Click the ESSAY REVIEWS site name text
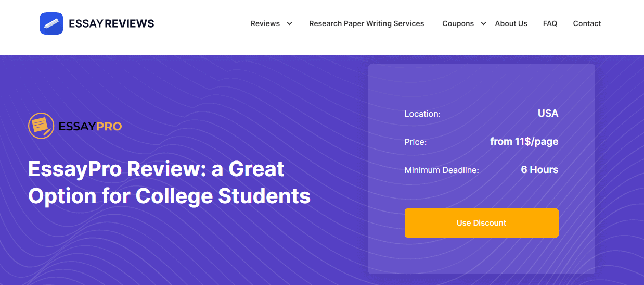Image resolution: width=644 pixels, height=285 pixels. [x=111, y=23]
